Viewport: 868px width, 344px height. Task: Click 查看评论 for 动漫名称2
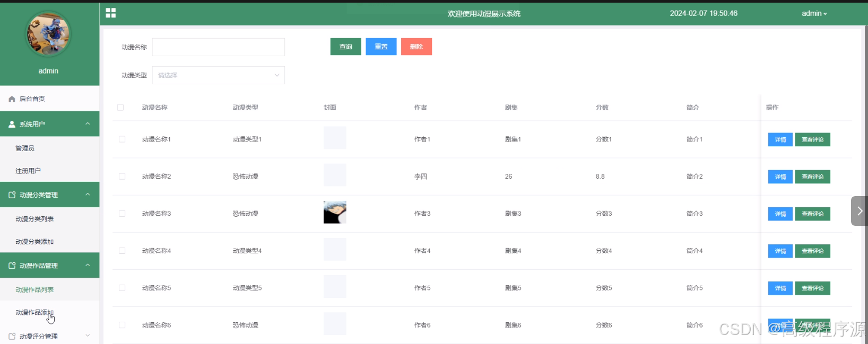click(812, 177)
